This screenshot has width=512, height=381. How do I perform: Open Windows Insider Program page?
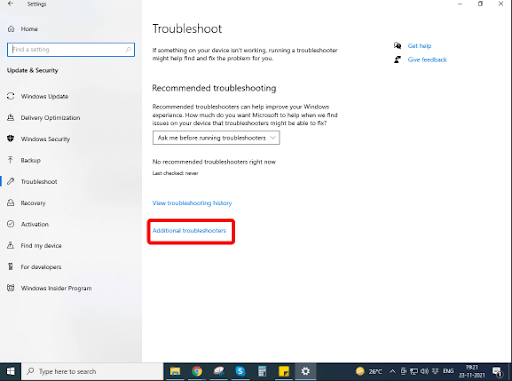click(56, 288)
